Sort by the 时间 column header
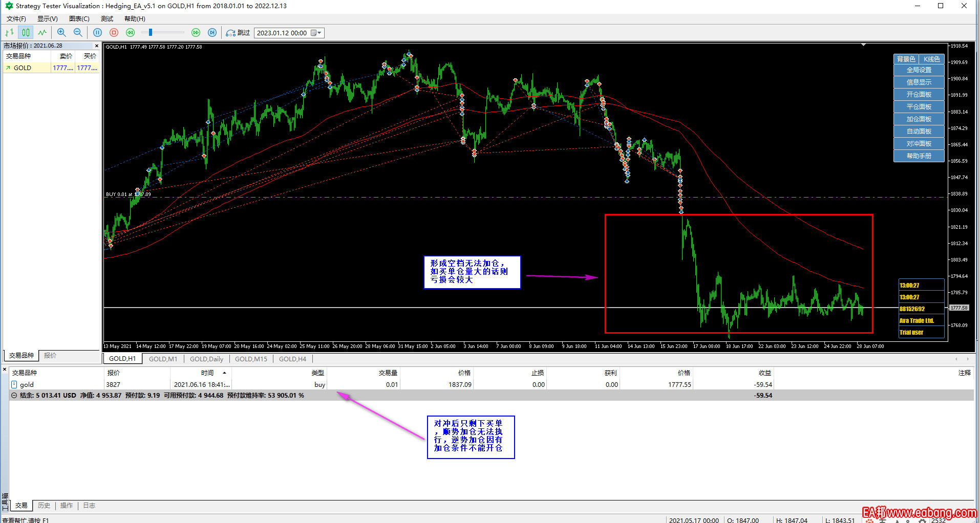Viewport: 980px width, 523px height. tap(201, 373)
